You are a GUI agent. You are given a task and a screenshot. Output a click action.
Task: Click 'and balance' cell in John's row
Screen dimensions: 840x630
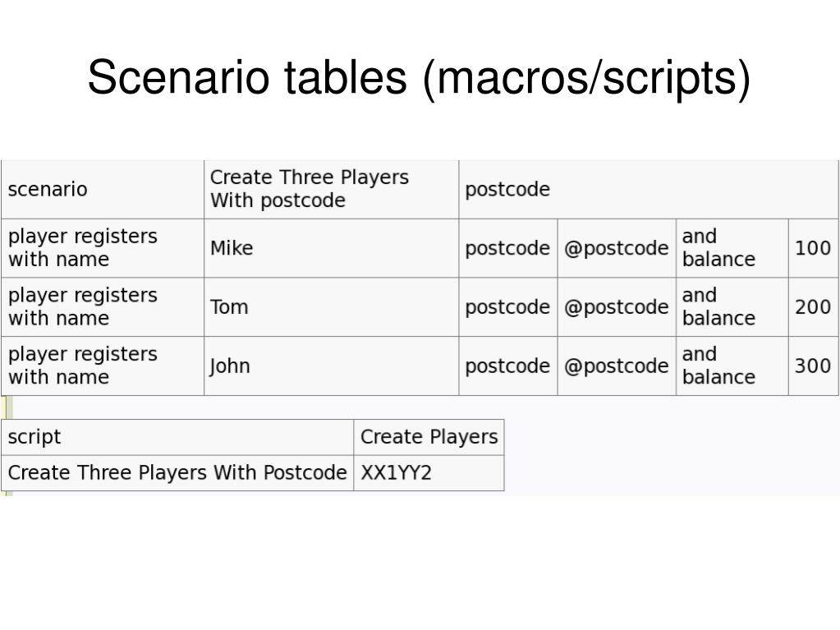coord(732,366)
